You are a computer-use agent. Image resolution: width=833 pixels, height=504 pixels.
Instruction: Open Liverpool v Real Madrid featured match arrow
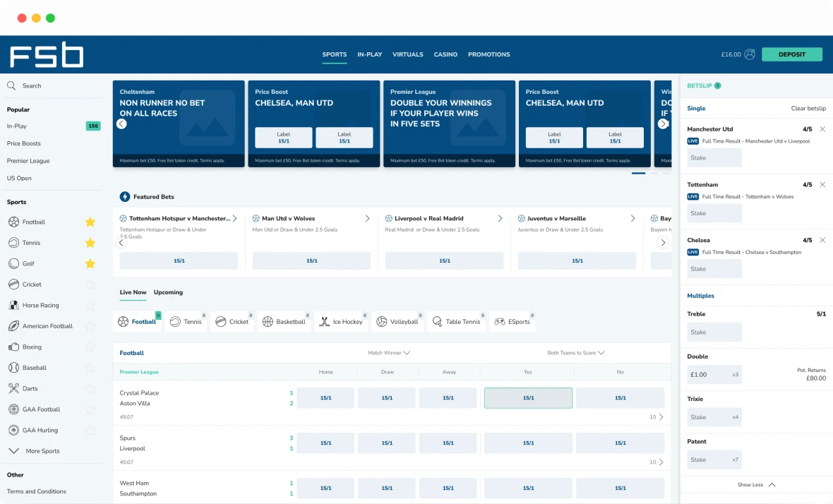500,218
